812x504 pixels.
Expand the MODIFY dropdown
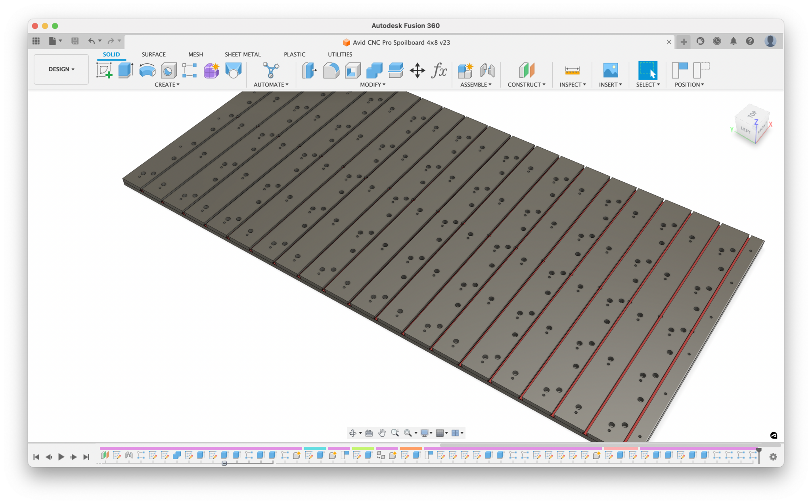373,84
